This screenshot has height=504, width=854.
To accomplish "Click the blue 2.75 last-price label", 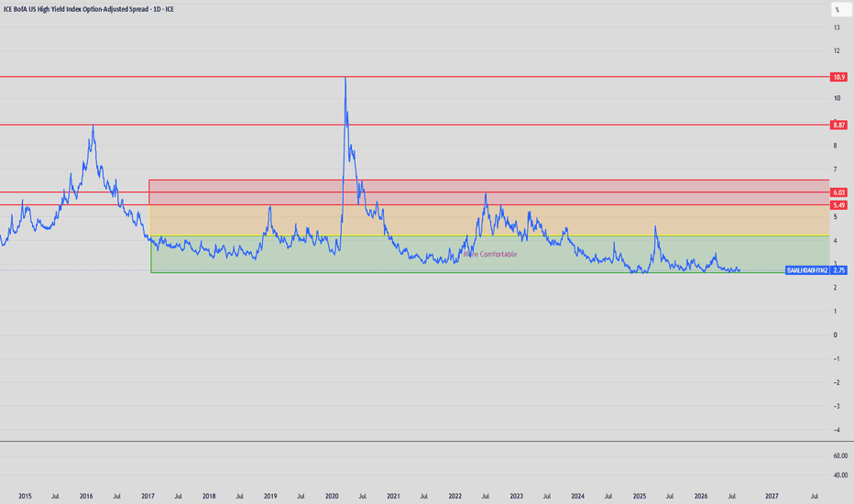I will pyautogui.click(x=838, y=270).
